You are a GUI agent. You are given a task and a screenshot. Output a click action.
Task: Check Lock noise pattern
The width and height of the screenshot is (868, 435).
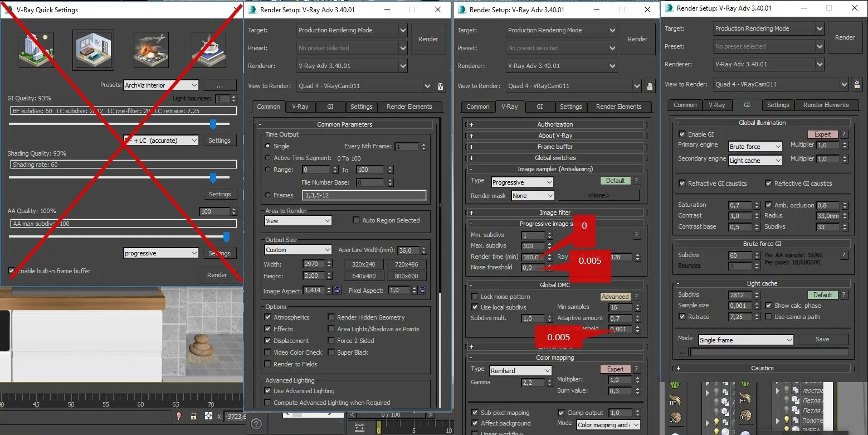475,297
